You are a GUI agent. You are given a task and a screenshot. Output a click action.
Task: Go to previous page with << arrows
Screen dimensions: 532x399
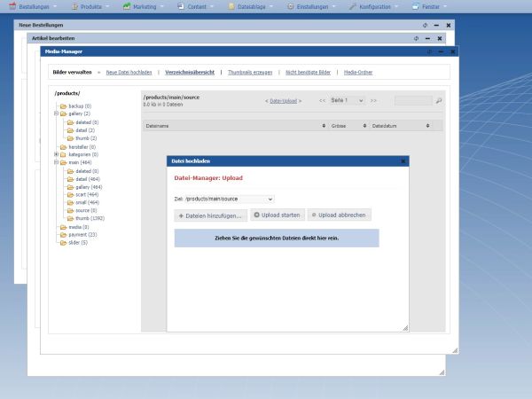click(x=323, y=101)
